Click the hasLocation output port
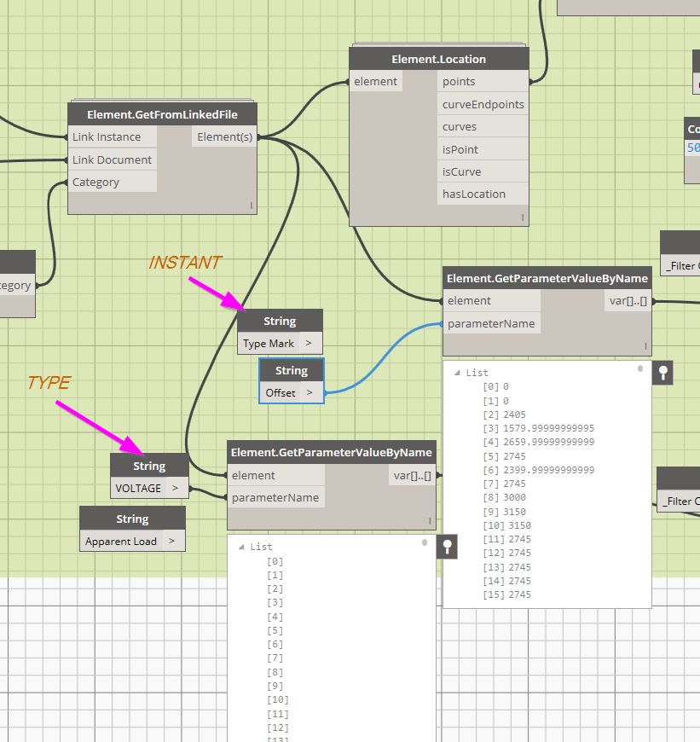This screenshot has height=742, width=700. (483, 194)
